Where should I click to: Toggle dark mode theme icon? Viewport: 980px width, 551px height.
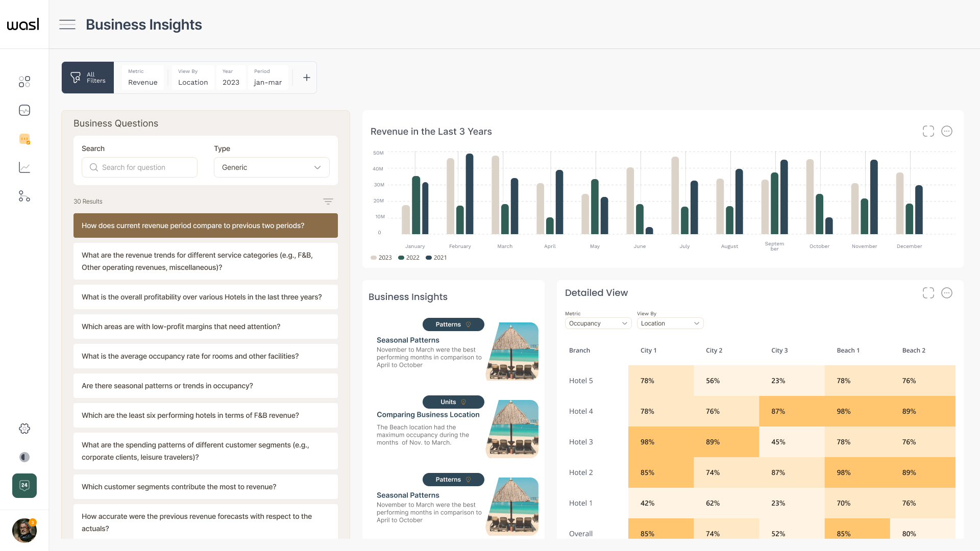(x=24, y=457)
